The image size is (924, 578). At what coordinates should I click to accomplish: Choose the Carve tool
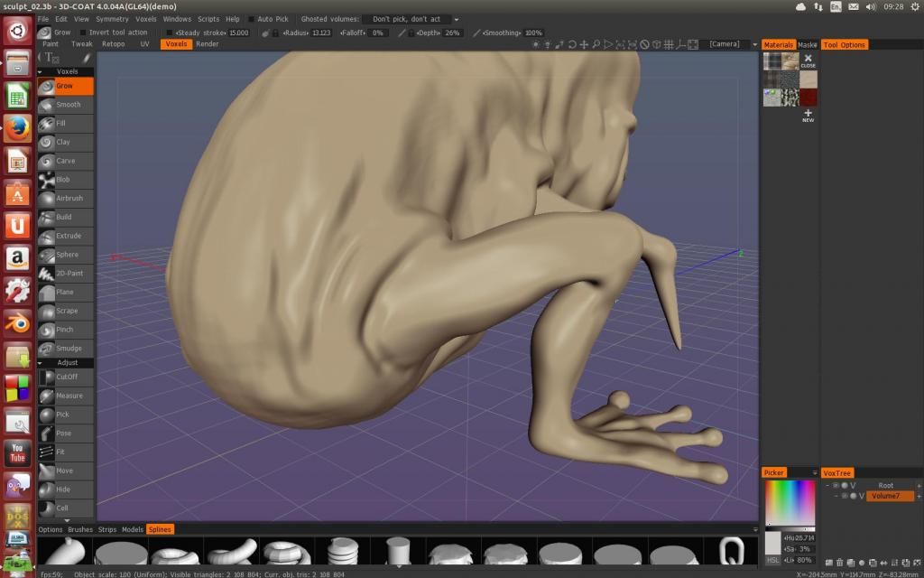coord(65,161)
